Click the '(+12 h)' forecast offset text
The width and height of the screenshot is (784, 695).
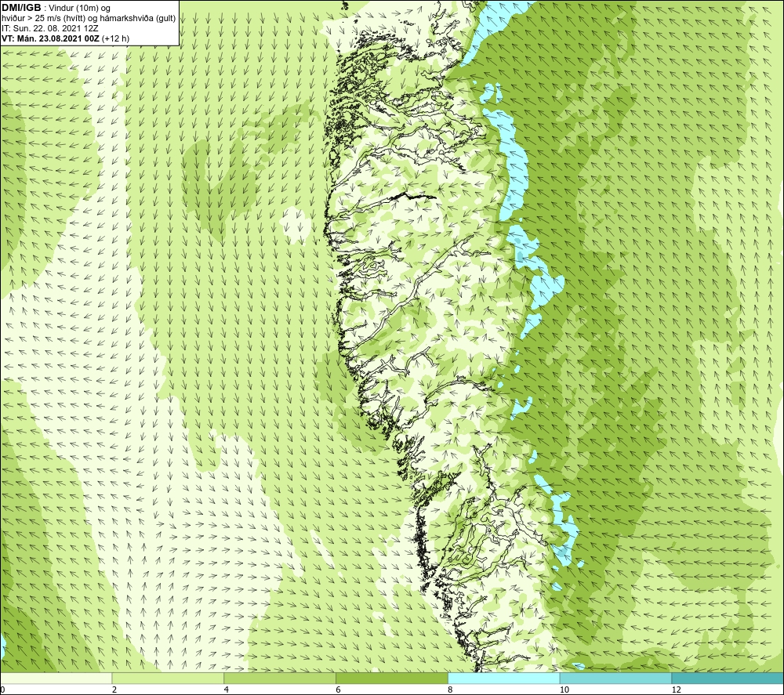point(115,38)
